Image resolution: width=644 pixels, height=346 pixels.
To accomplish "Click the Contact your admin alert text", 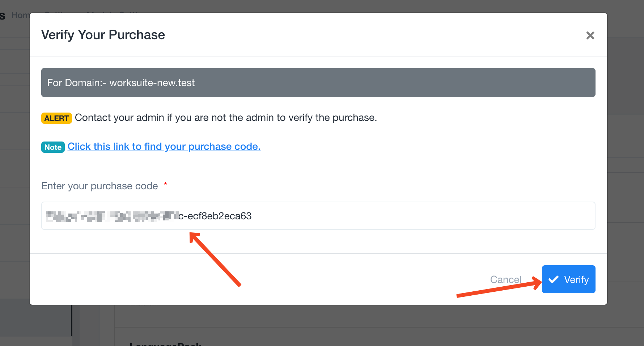I will (226, 118).
